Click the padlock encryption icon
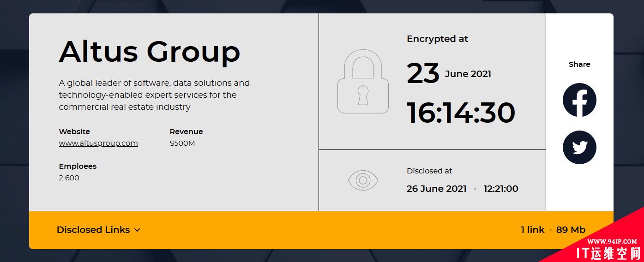Screen dimensions: 644x262 click(363, 81)
